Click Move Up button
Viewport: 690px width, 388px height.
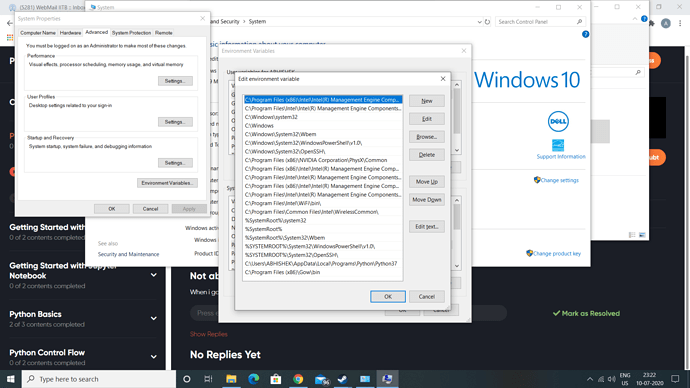(426, 182)
